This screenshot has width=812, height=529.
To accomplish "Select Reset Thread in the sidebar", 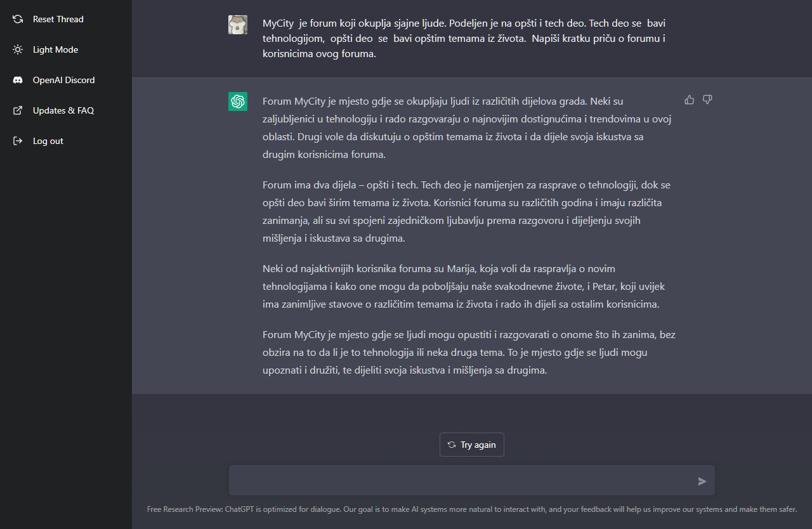I will 58,19.
